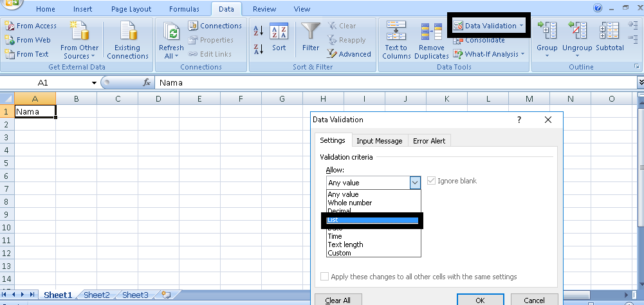644x305 pixels.
Task: Expand the Allow dropdown arrow
Action: 415,183
